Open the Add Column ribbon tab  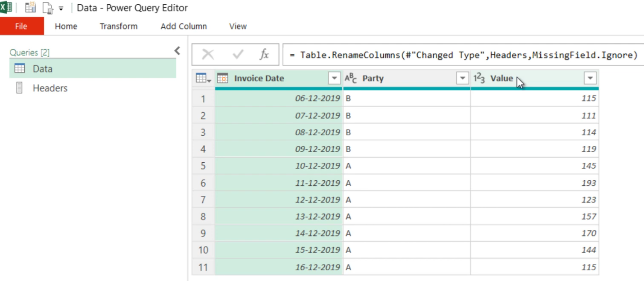tap(184, 26)
